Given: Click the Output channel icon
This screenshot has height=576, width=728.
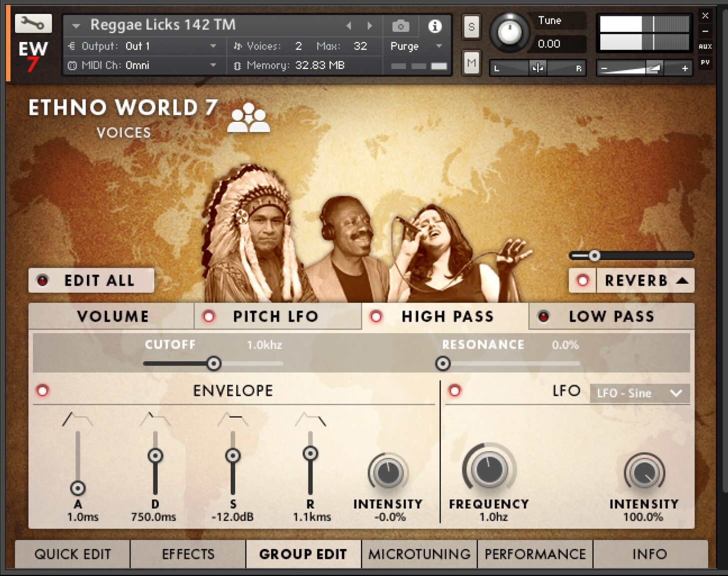Looking at the screenshot, I should coord(72,46).
